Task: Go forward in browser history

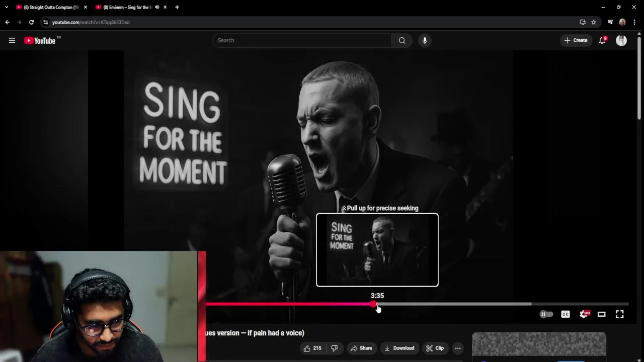Action: coord(19,22)
